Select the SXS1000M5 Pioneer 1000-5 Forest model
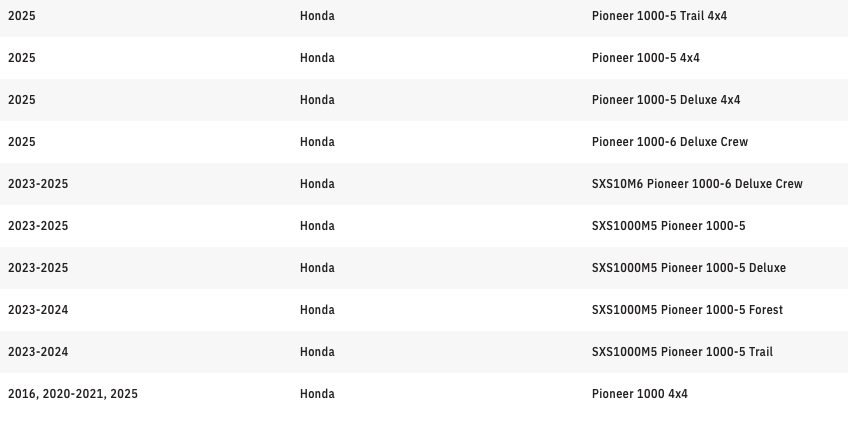 687,310
